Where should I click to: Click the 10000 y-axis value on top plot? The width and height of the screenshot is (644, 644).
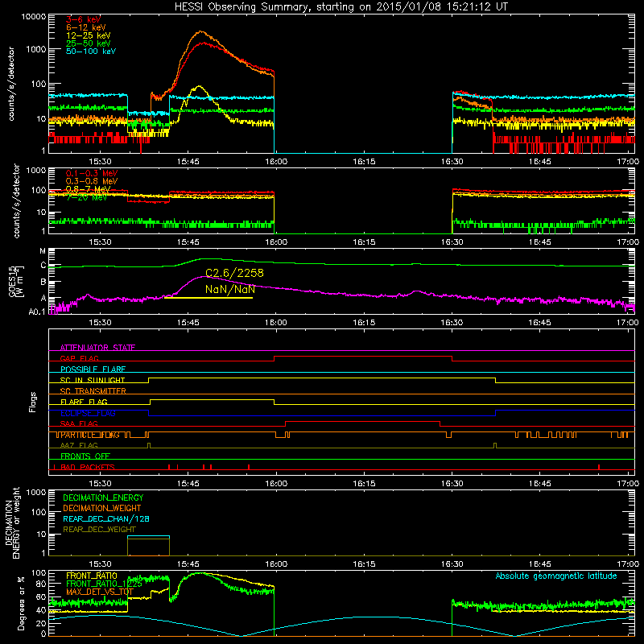(x=34, y=17)
